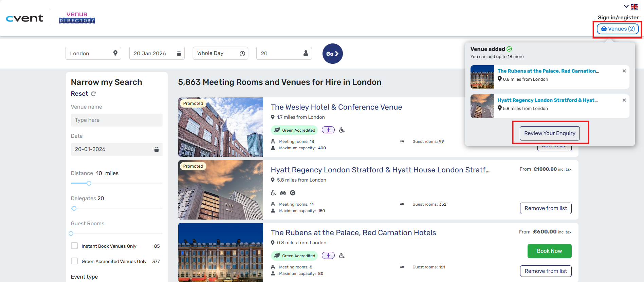The height and width of the screenshot is (282, 644).
Task: Adjust the Guest Rooms slider handle
Action: (x=71, y=233)
